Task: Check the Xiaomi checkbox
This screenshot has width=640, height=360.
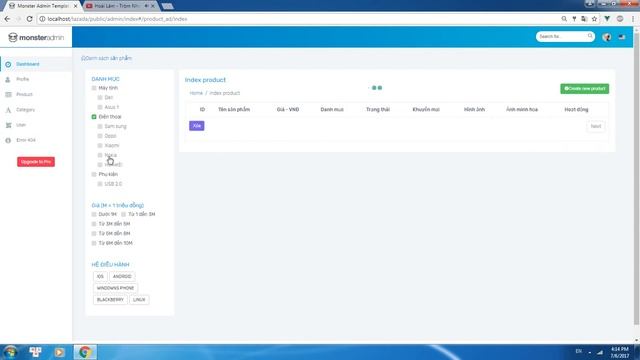Action: pyautogui.click(x=100, y=146)
